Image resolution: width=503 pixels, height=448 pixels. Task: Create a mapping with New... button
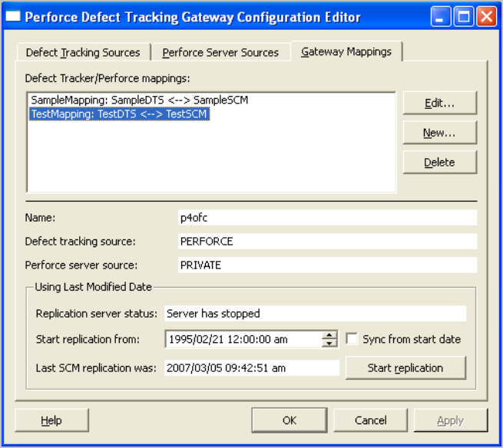439,133
